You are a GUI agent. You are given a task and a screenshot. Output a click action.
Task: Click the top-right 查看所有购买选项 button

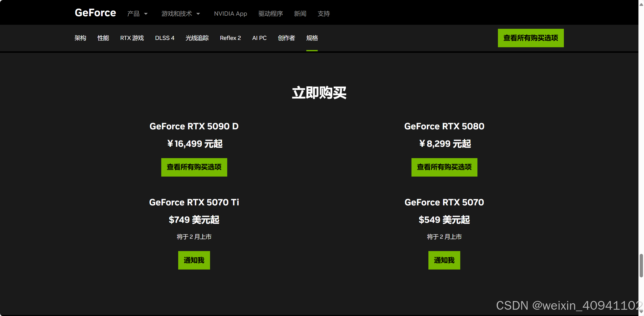(x=531, y=38)
